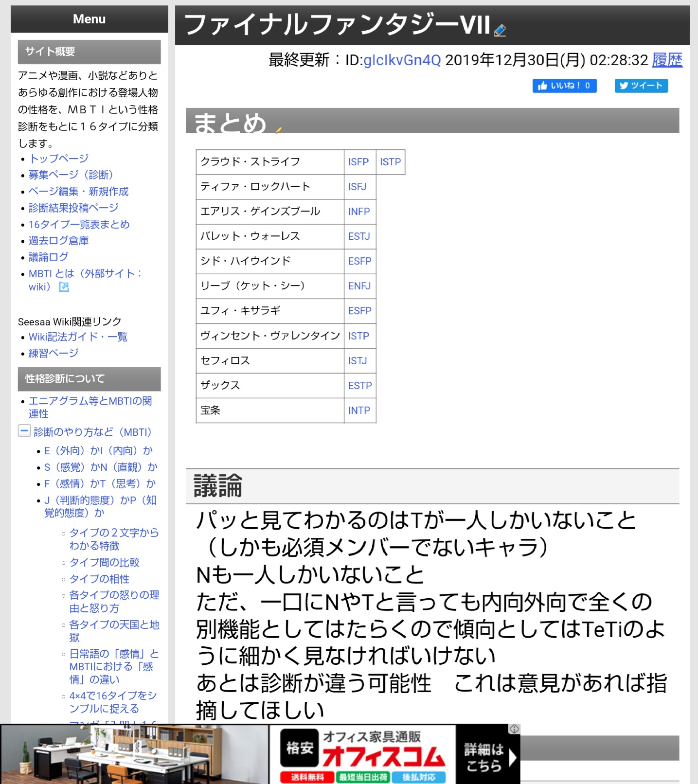Click INTP link for 宝条
The image size is (698, 784).
coord(359,410)
